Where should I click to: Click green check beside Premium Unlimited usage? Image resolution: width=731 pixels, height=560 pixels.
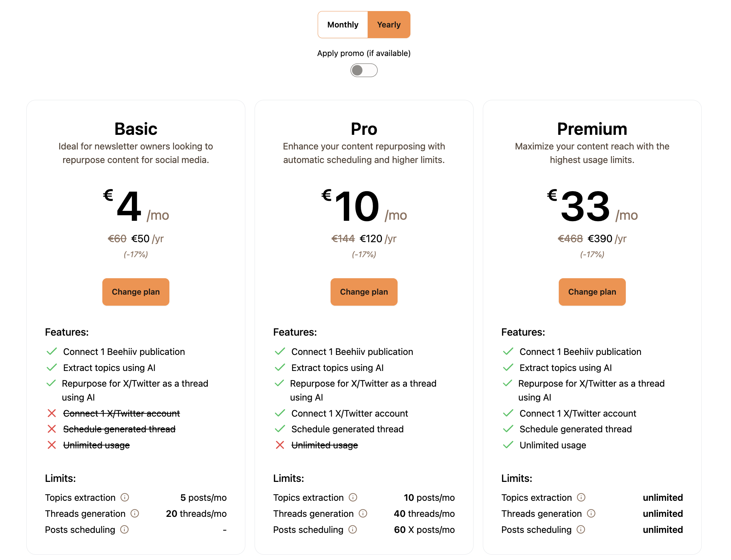tap(508, 444)
